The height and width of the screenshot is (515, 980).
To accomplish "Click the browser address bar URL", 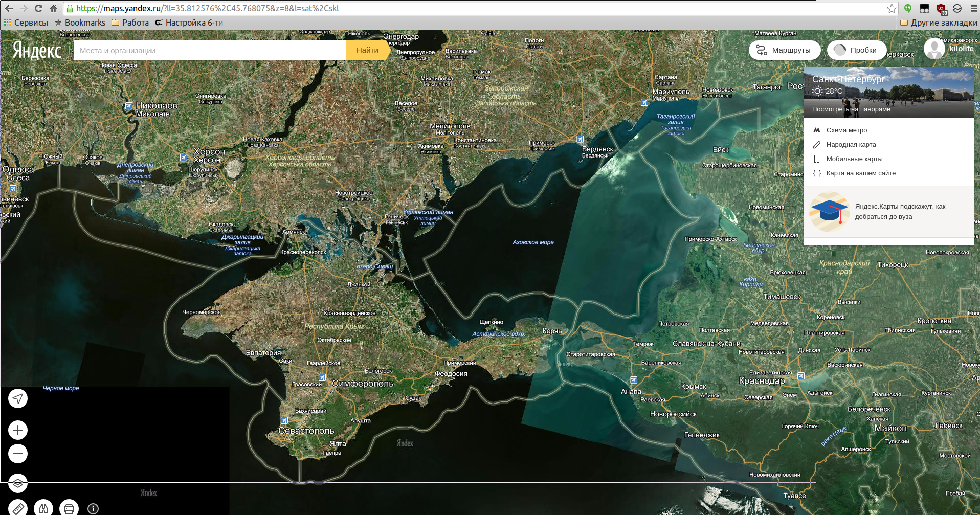I will 207,8.
